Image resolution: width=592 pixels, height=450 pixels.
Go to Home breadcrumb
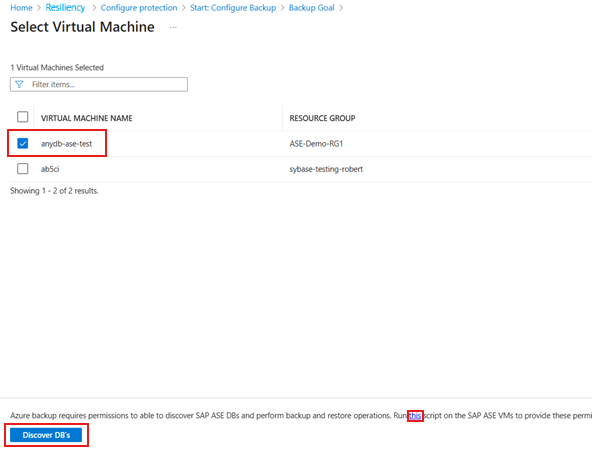(21, 8)
